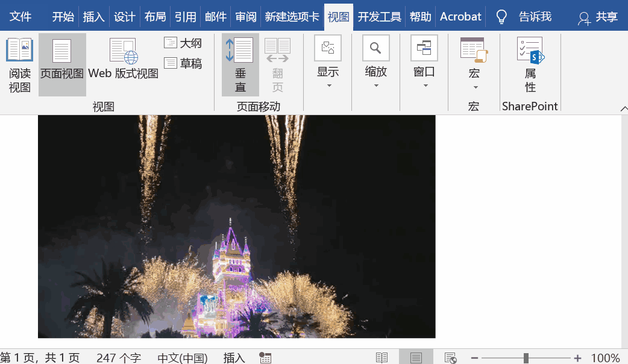Viewport: 628px width, 364px height.
Task: Click the zoom in plus button
Action: coord(577,358)
